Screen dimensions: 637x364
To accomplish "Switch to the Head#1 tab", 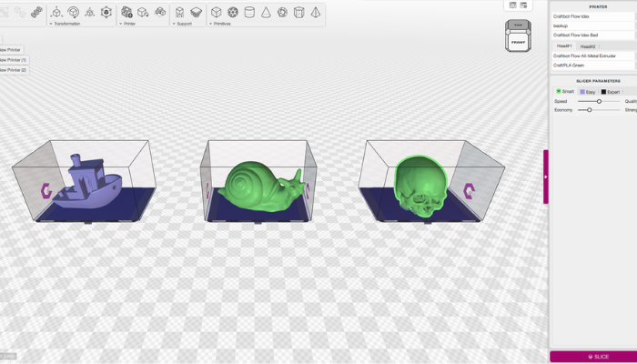I will point(564,45).
